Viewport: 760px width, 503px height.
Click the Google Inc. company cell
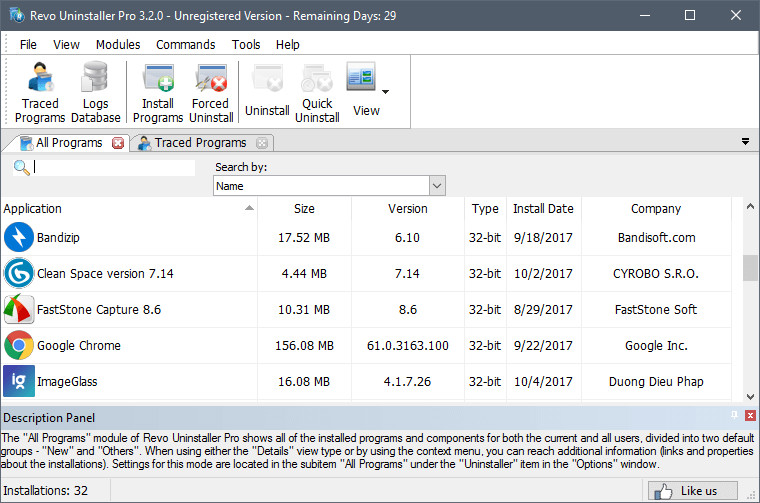[x=656, y=346]
